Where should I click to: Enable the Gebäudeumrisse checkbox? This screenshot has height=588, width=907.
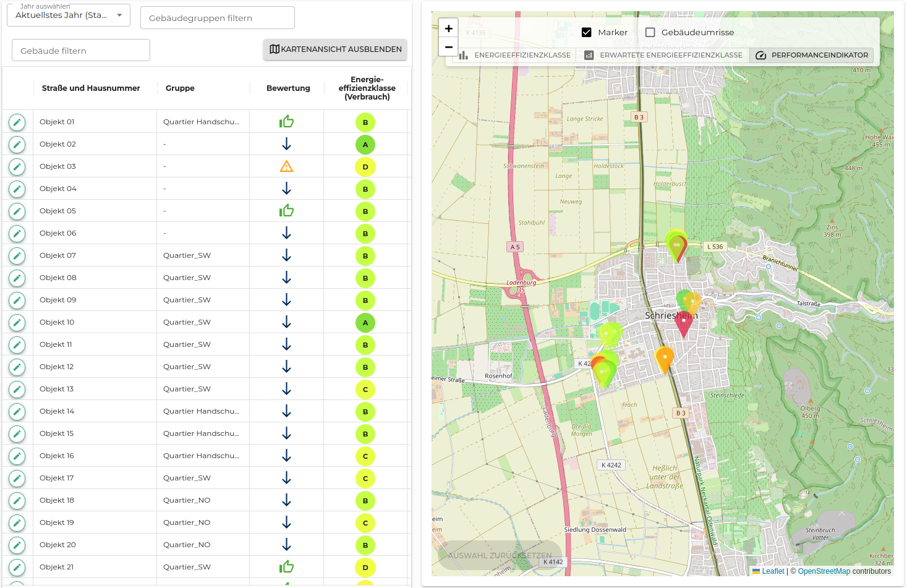(x=650, y=32)
